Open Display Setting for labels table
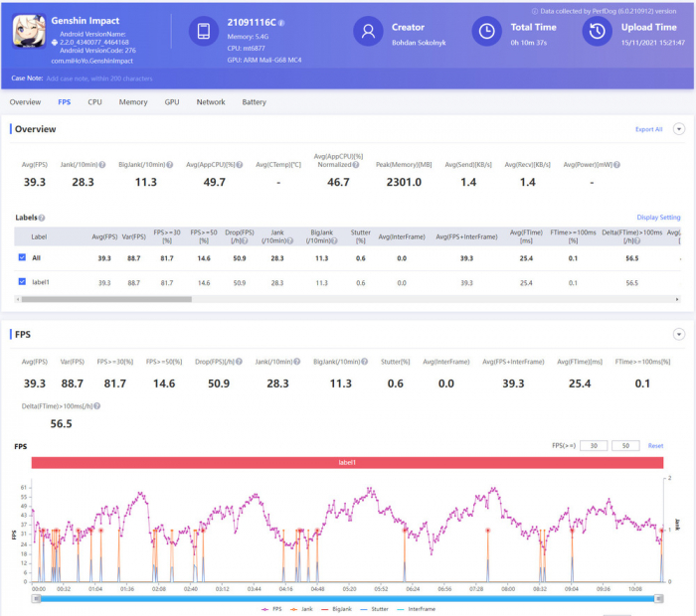Viewport: 696px width, 616px height. click(658, 217)
